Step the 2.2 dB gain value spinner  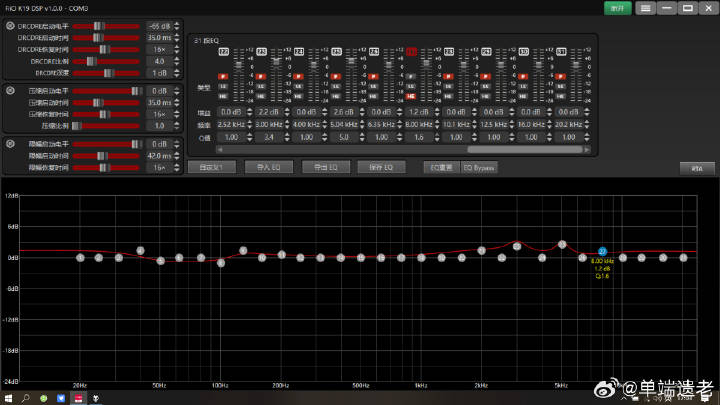click(267, 113)
